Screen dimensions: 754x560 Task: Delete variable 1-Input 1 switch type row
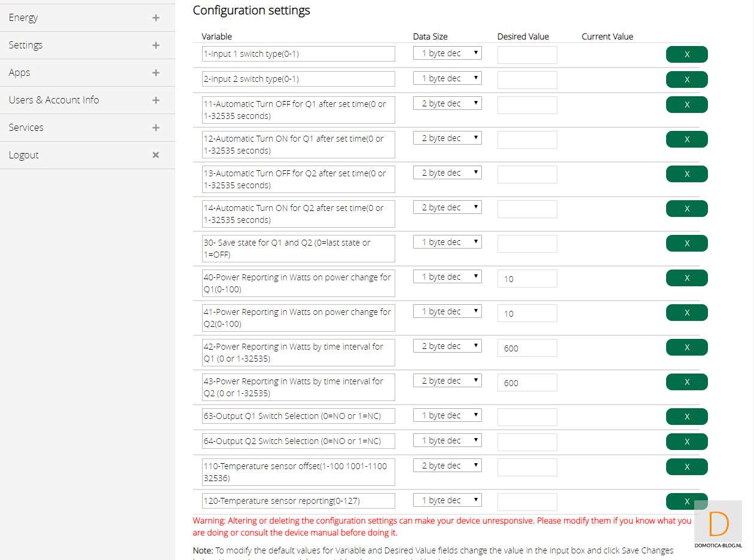[686, 54]
